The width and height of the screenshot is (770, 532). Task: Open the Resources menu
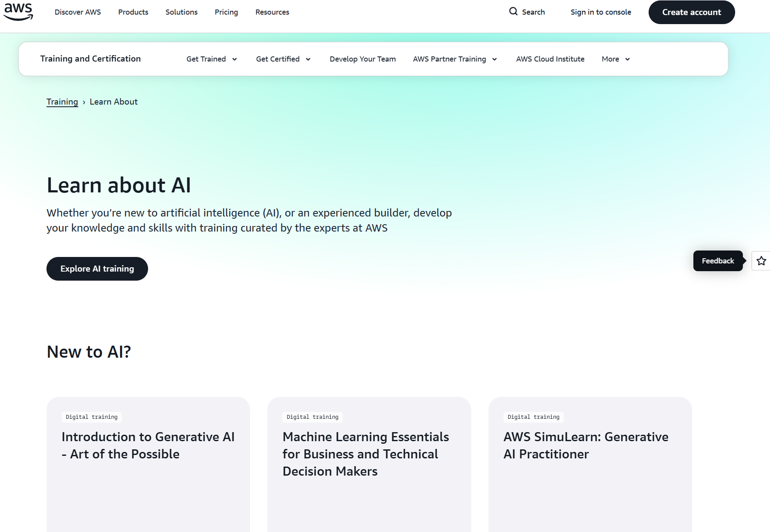pyautogui.click(x=272, y=12)
